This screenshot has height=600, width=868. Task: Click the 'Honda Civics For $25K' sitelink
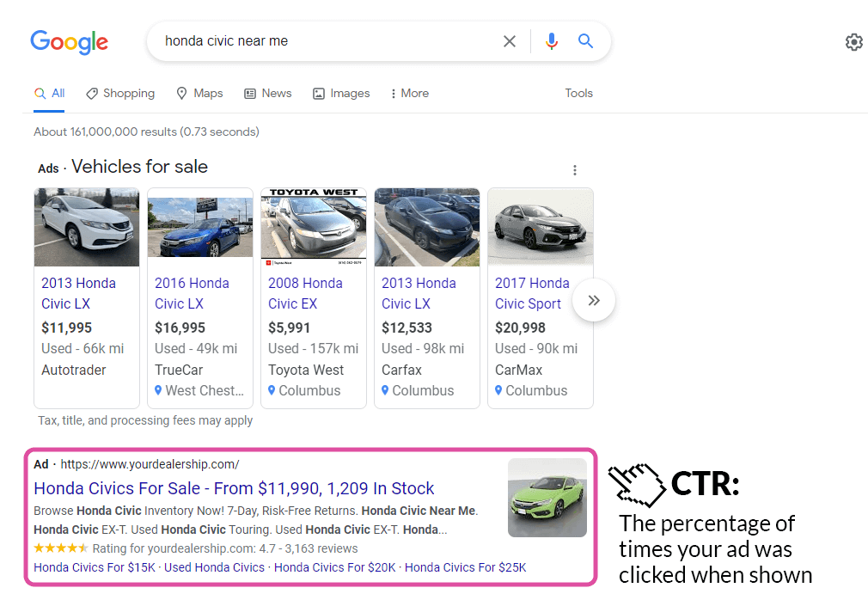tap(466, 567)
